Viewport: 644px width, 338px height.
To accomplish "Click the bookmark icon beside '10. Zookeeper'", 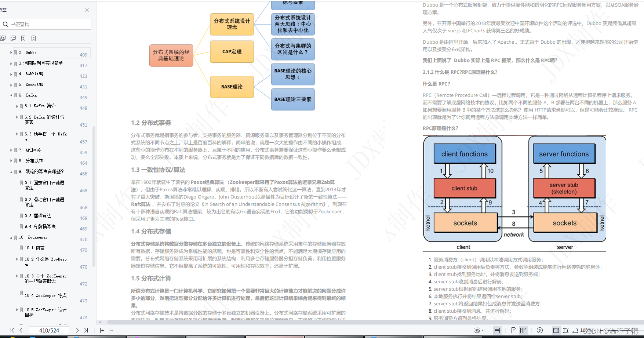I will point(15,238).
